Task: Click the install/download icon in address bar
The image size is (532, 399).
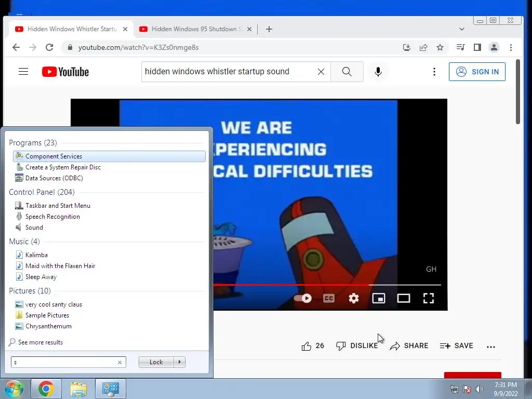Action: [x=406, y=47]
